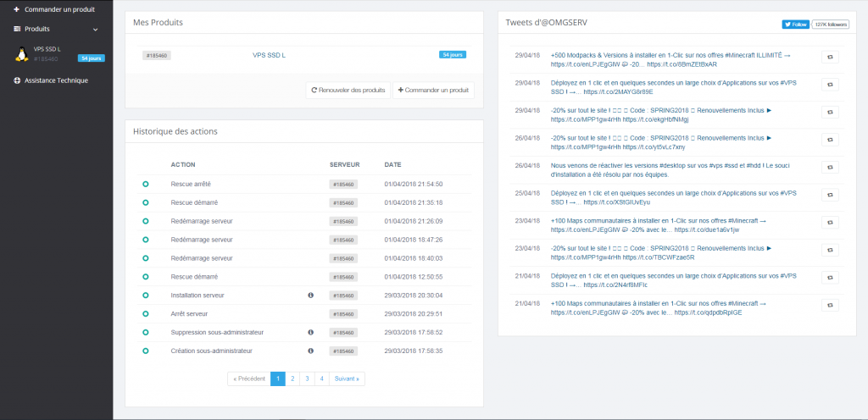Go to page 2 of action history
Screen dimensions: 868x420
pos(292,379)
